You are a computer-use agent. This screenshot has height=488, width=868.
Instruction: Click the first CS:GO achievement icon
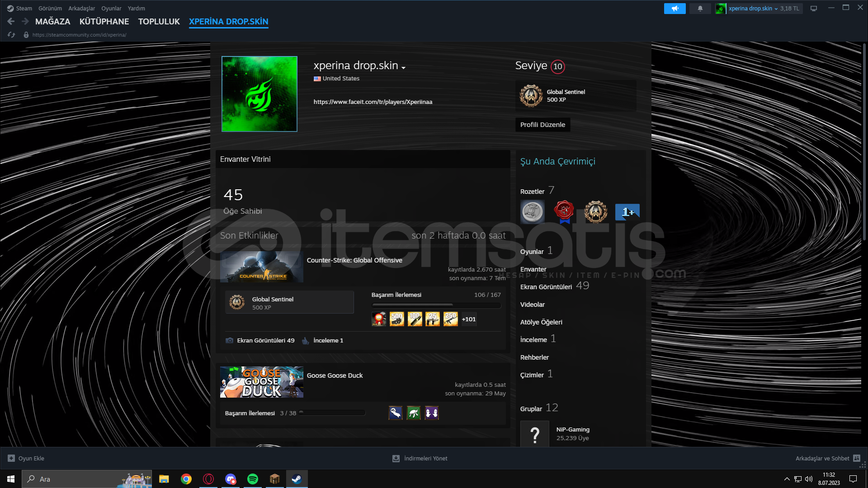click(x=379, y=319)
